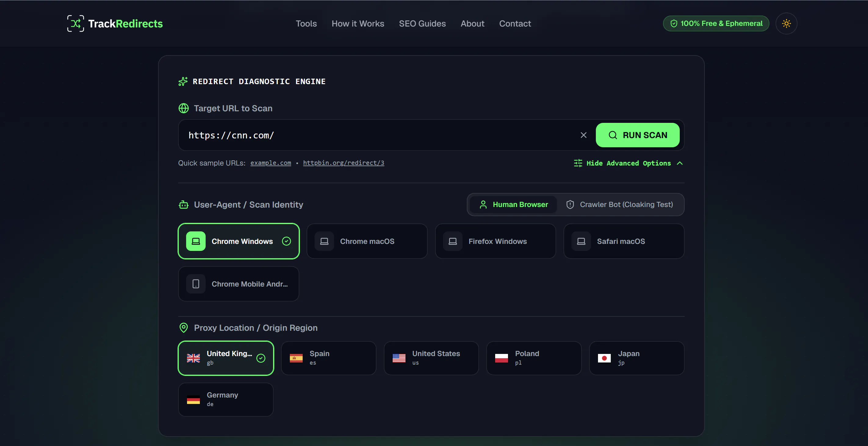Clear the URL with the X icon
Viewport: 868px width, 446px height.
click(584, 135)
